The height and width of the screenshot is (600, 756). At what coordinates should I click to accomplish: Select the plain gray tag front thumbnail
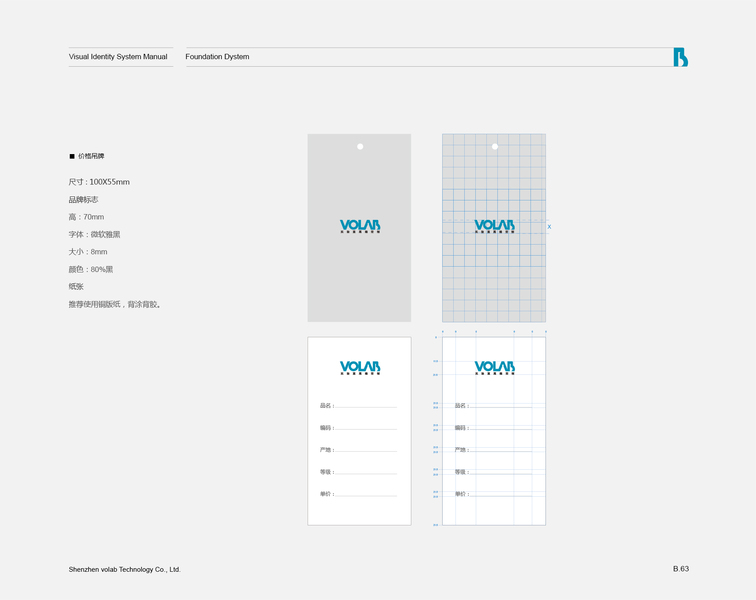tap(359, 228)
